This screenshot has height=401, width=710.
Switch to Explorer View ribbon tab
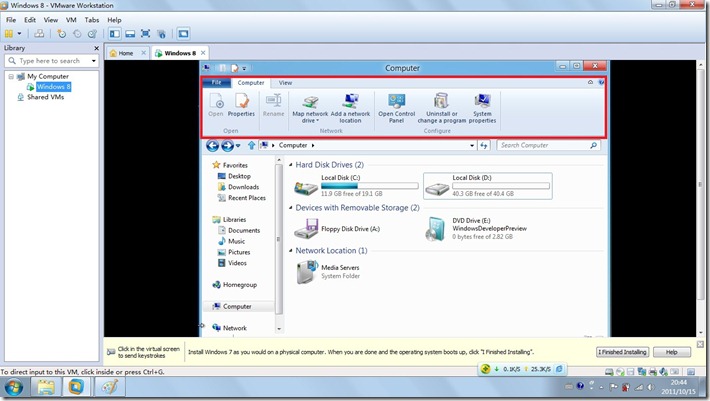pos(285,83)
